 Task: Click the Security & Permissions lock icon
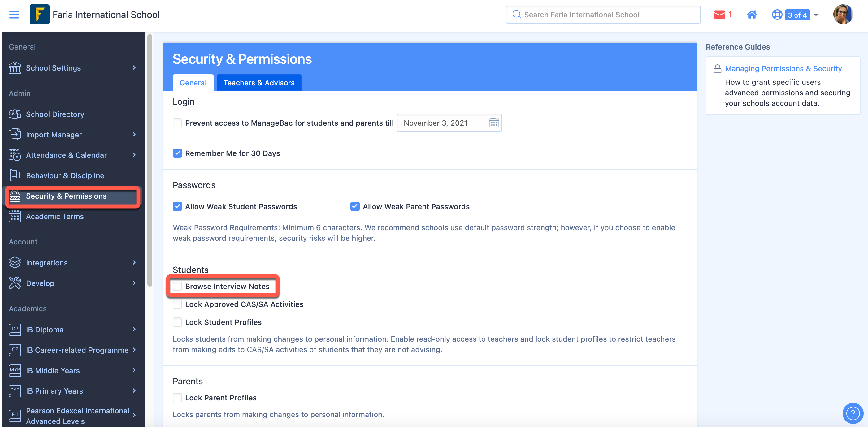(x=15, y=196)
